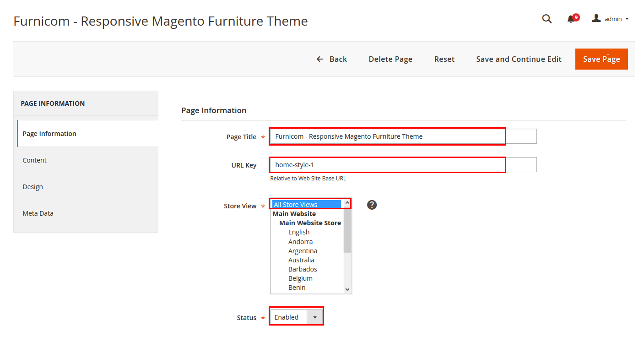The height and width of the screenshot is (364, 644).
Task: Click the Store View help question icon
Action: click(372, 205)
